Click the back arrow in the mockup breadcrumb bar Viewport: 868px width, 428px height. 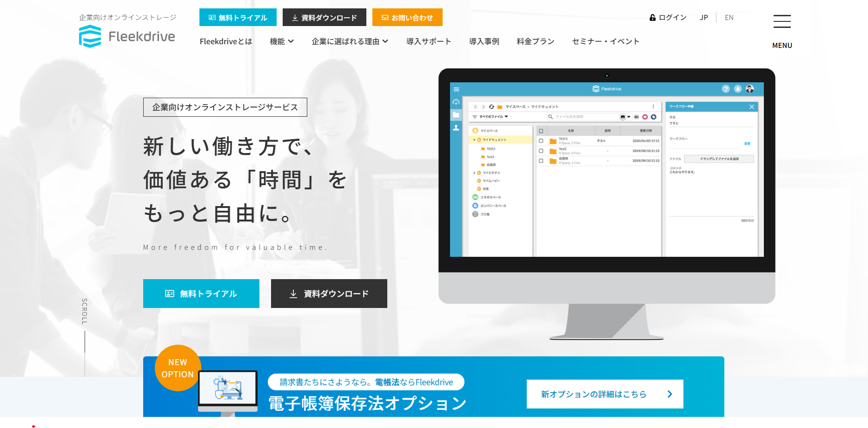(x=475, y=107)
